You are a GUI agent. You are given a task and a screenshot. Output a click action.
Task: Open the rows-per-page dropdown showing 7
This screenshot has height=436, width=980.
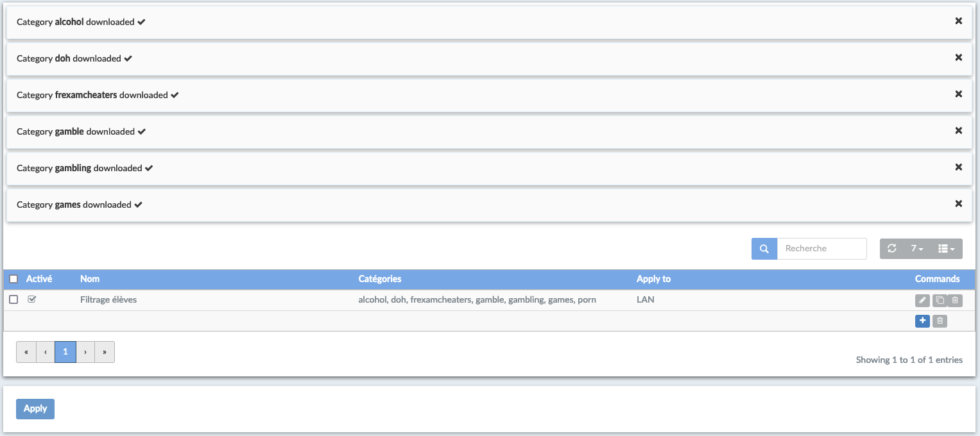[916, 249]
